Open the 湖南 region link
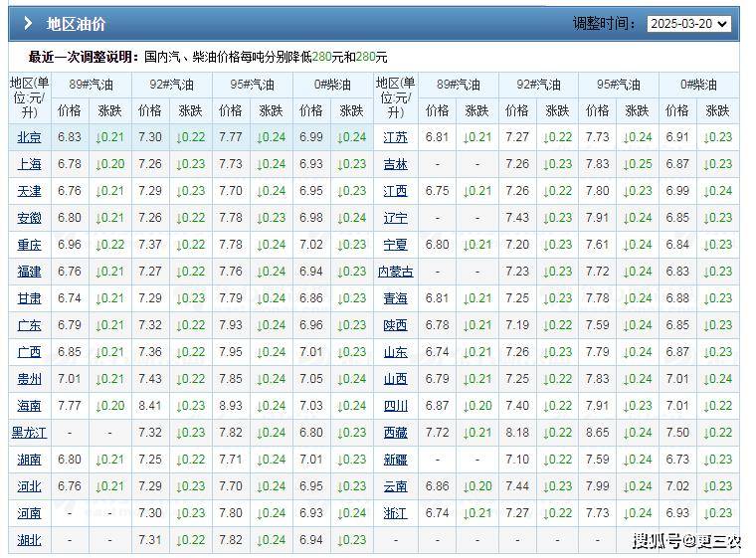This screenshot has height=558, width=756. pyautogui.click(x=30, y=460)
